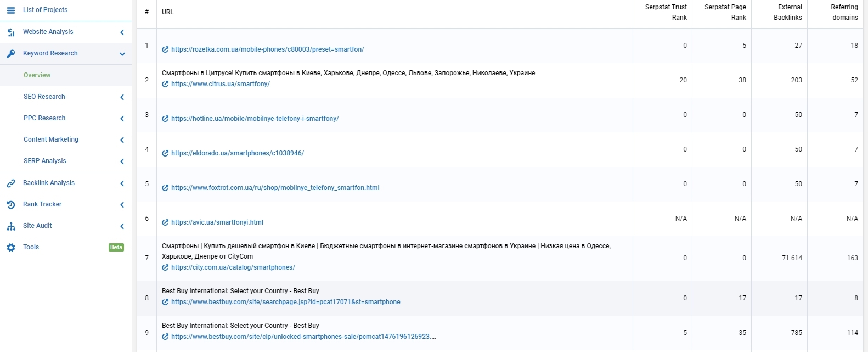The height and width of the screenshot is (352, 868).
Task: Click the external link icon for the eldorado.ua URL
Action: (165, 153)
